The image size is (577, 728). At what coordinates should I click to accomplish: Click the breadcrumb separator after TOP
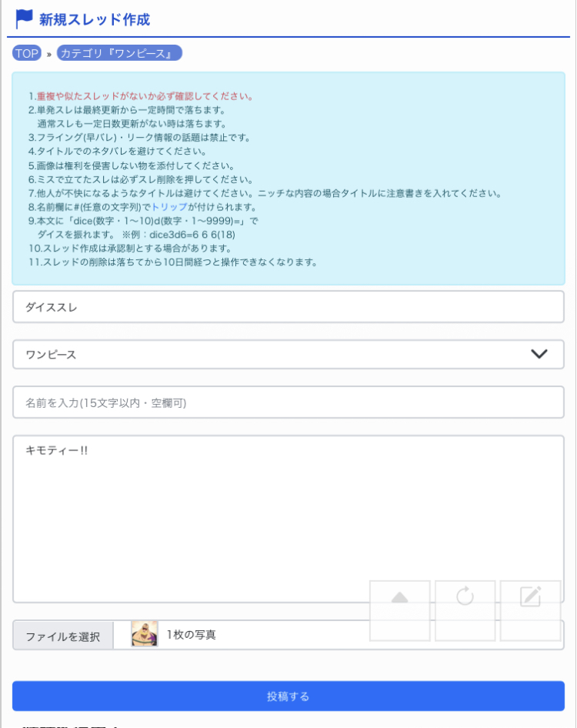coord(49,54)
